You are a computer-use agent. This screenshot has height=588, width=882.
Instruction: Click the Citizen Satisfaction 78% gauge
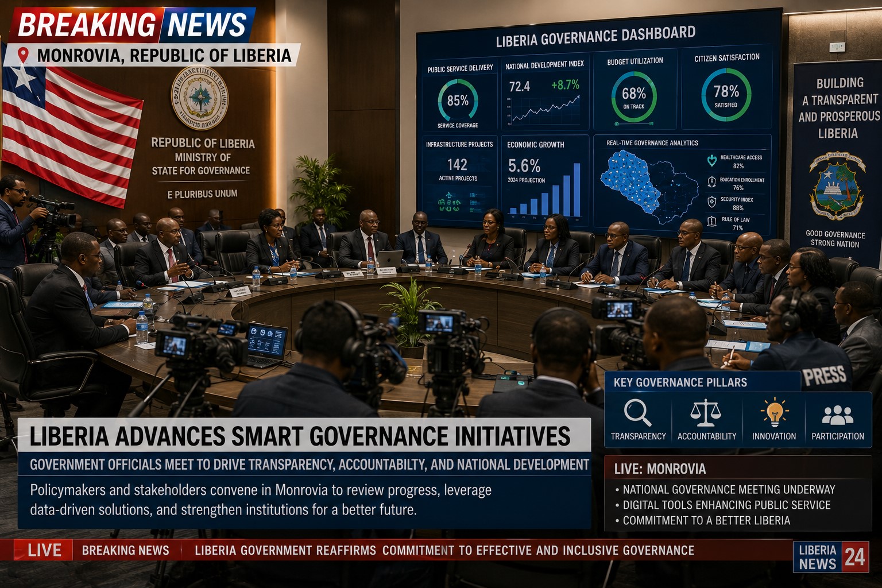726,95
